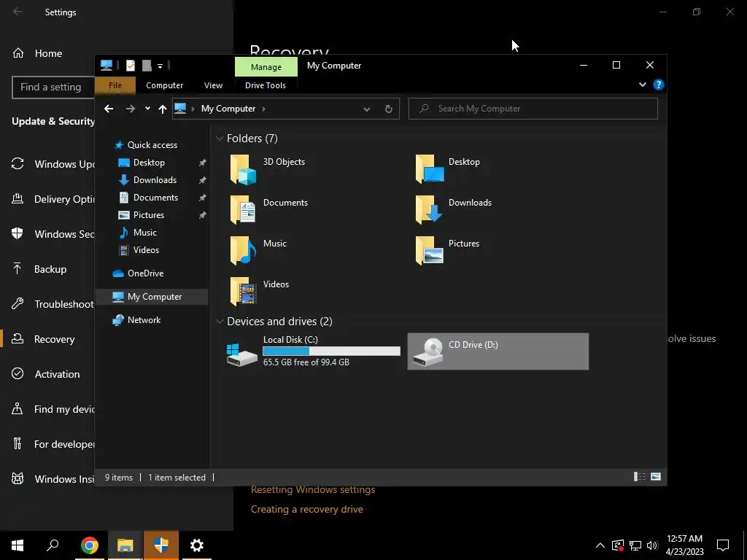Open Creating a recovery drive link
Screen dimensions: 747x560
[307, 509]
